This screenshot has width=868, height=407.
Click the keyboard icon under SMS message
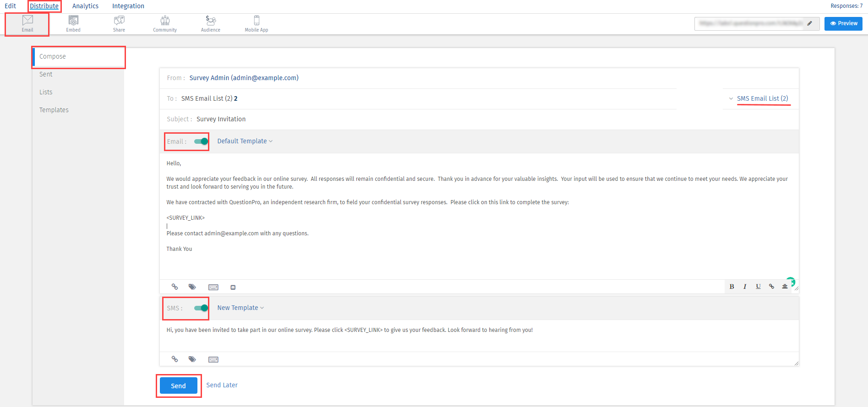point(213,359)
